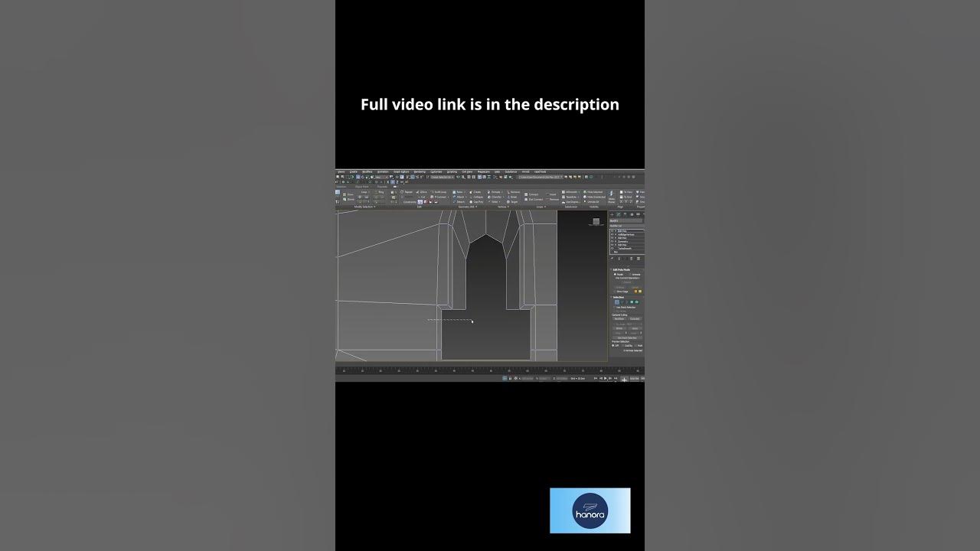Click Attach tool in ribbon Geometry panel
Screen dimensions: 980x551
(459, 197)
